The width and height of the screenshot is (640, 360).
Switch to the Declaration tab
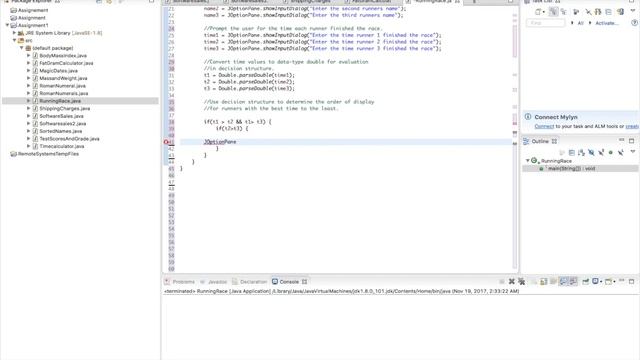point(249,282)
